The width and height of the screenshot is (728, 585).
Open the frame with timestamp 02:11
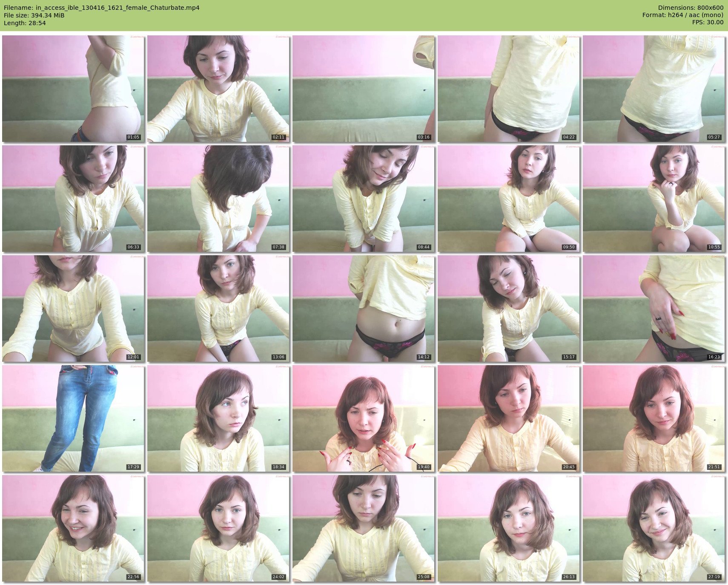point(218,89)
